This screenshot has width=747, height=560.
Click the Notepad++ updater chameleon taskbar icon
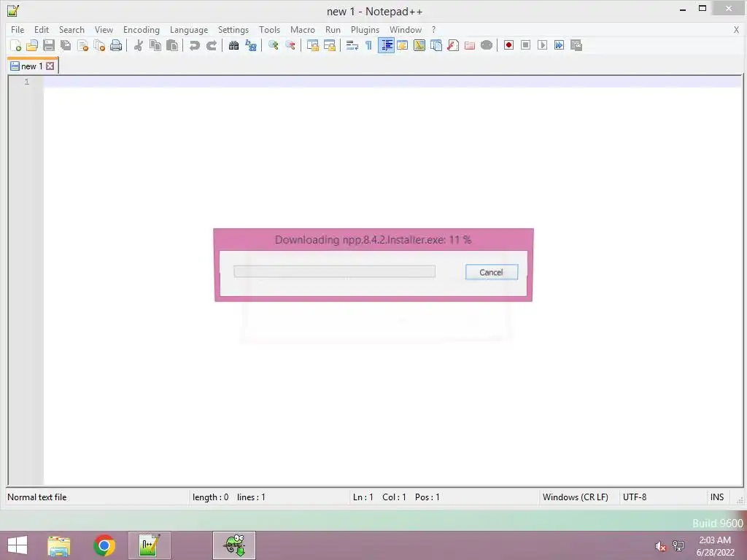click(x=234, y=545)
